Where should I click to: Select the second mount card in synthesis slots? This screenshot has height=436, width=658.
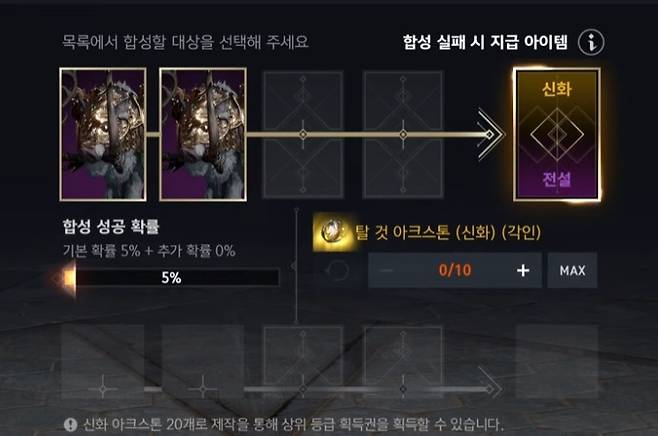pos(203,134)
